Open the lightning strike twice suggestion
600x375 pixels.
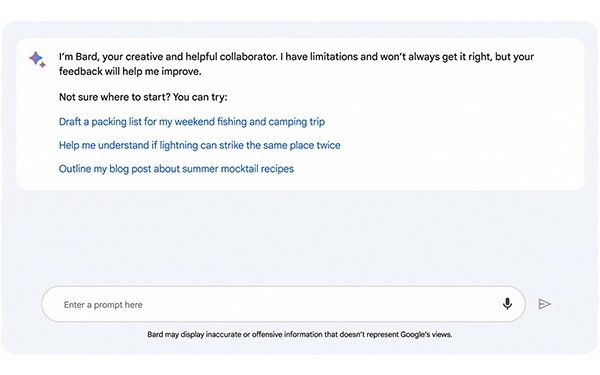(199, 145)
